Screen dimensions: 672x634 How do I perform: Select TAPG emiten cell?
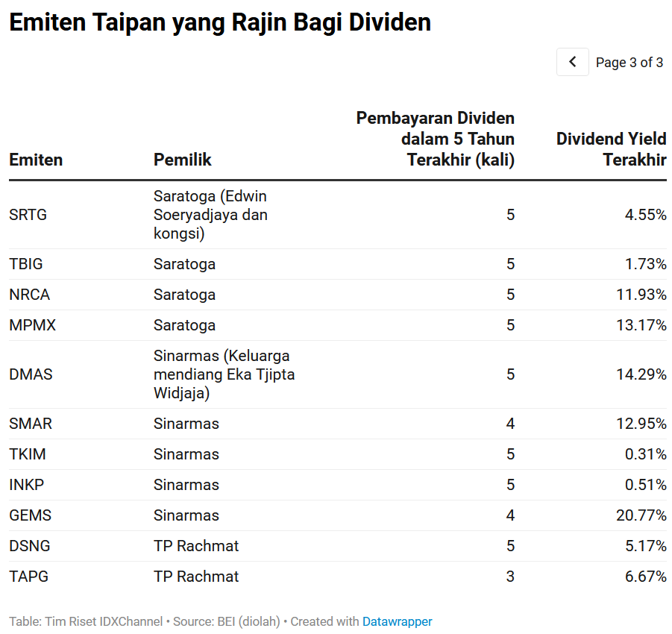coord(28,577)
